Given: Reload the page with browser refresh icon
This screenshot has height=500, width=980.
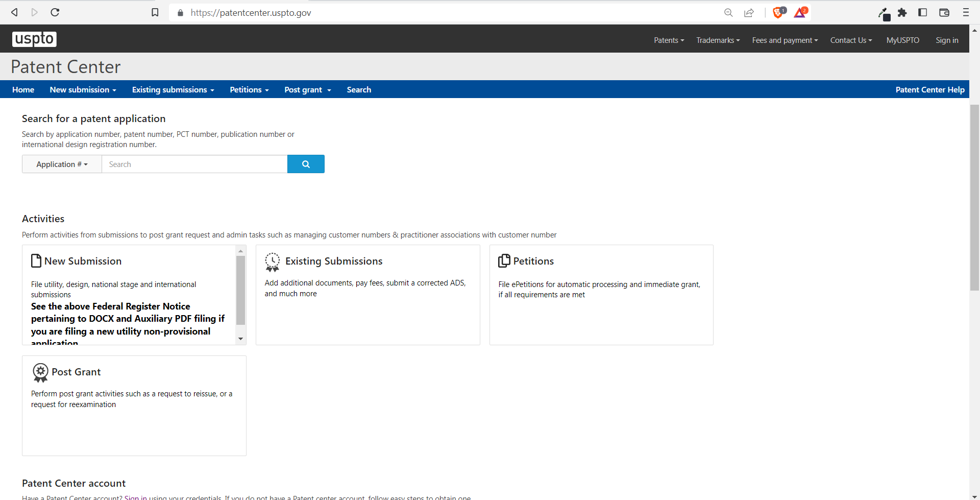Looking at the screenshot, I should (55, 12).
